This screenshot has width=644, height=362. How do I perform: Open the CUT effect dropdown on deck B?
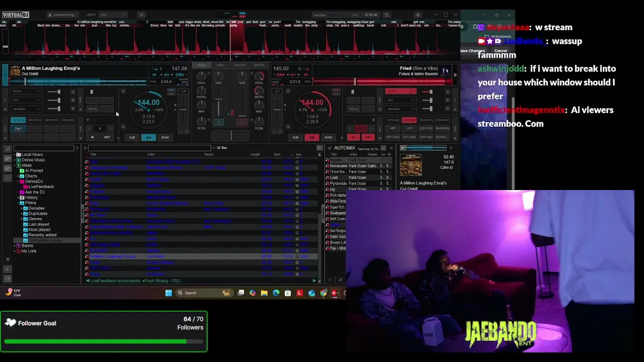click(x=413, y=100)
